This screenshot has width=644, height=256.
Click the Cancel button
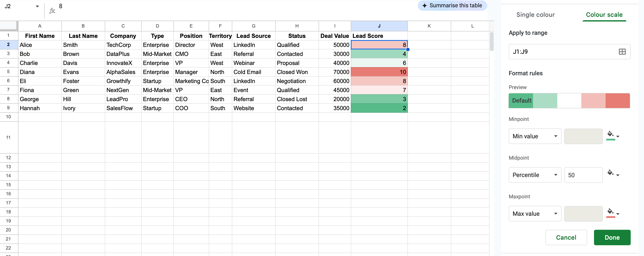tap(566, 237)
